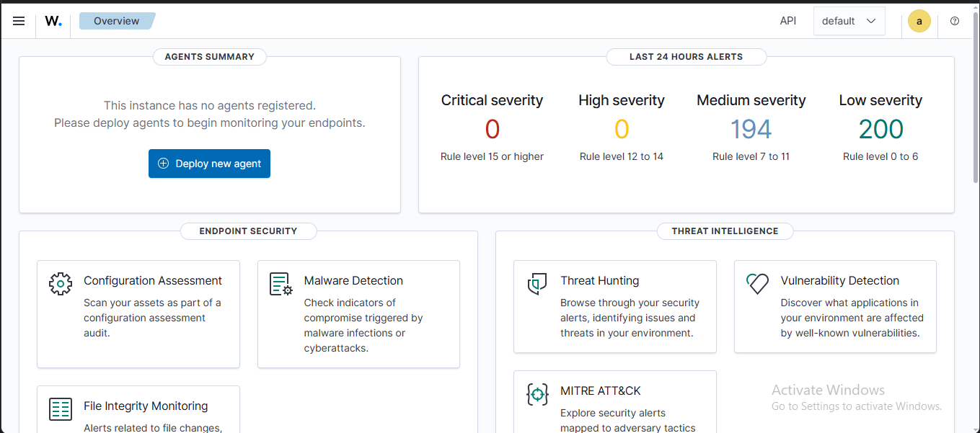
Task: Click 'This instance has no agents registered' text
Action: click(x=210, y=105)
